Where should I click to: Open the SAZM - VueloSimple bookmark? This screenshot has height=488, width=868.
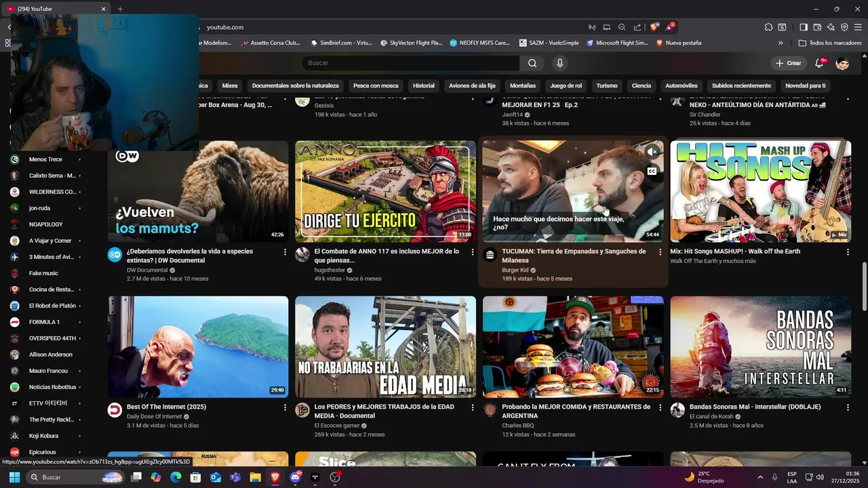pos(549,43)
